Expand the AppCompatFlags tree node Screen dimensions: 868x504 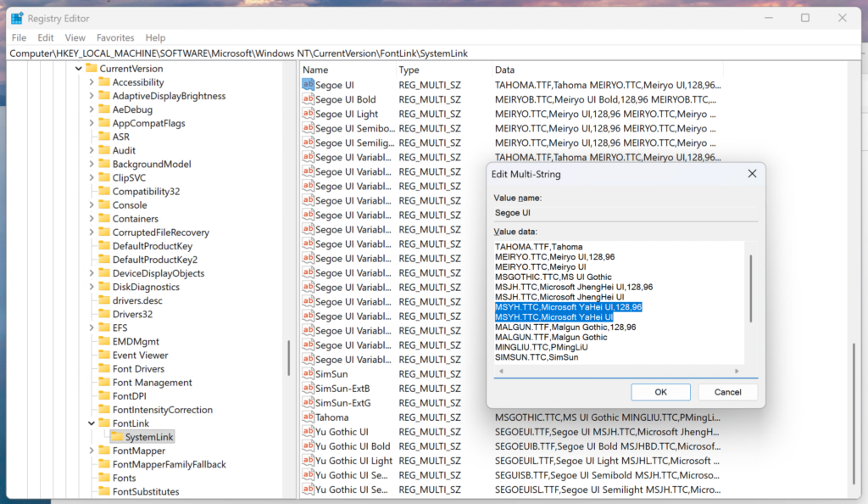pyautogui.click(x=92, y=123)
